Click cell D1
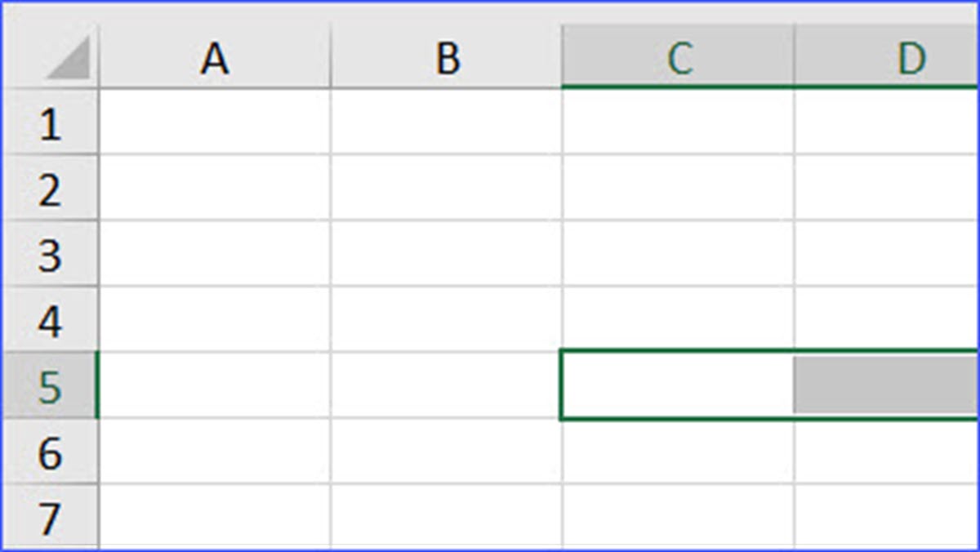 tap(886, 122)
